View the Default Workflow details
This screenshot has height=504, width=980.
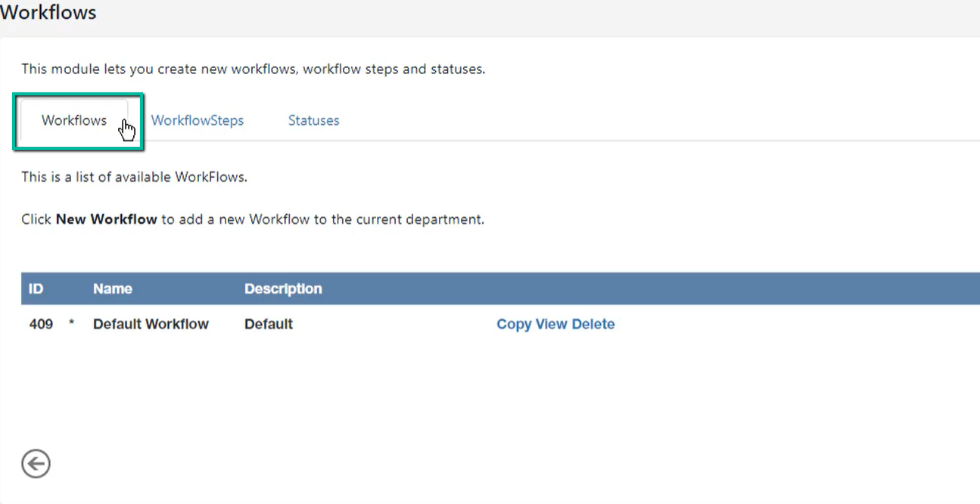(x=551, y=324)
